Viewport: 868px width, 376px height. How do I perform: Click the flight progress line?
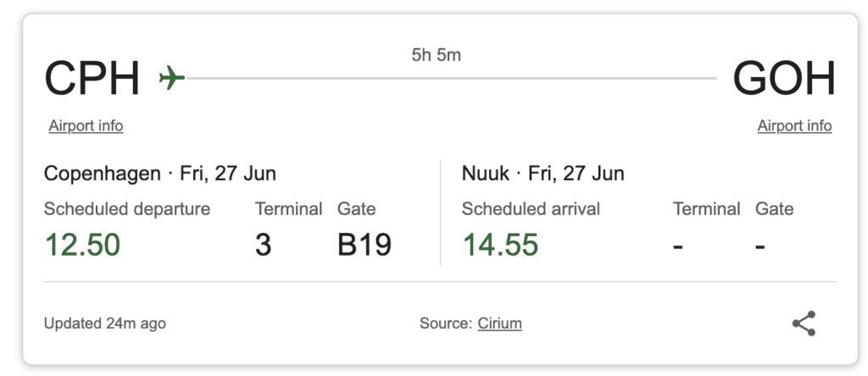point(449,79)
